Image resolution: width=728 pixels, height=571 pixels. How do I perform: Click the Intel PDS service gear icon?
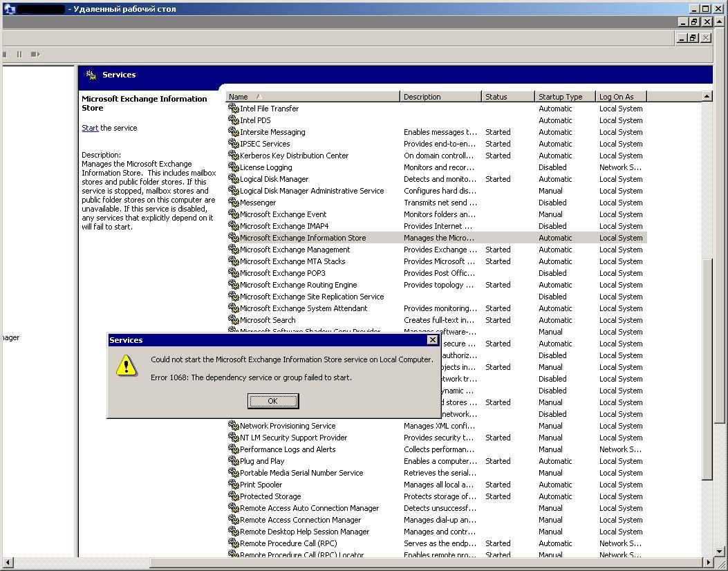233,120
